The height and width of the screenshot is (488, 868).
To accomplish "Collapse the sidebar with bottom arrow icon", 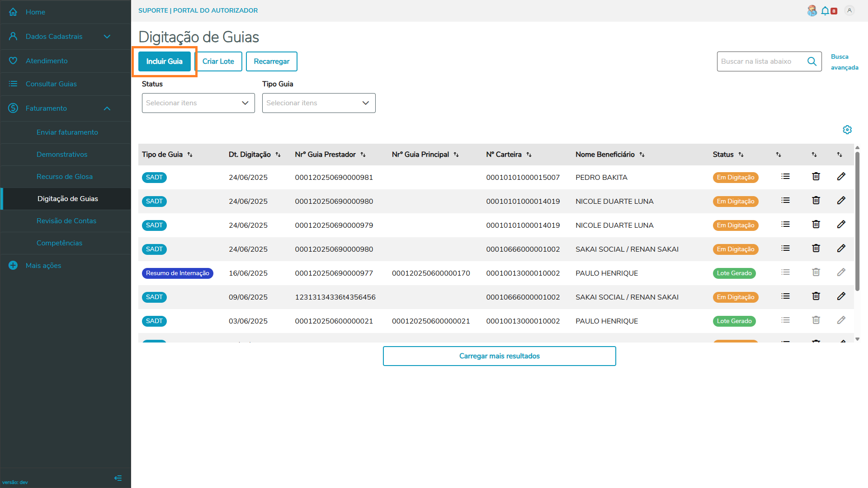I will pos(118,478).
